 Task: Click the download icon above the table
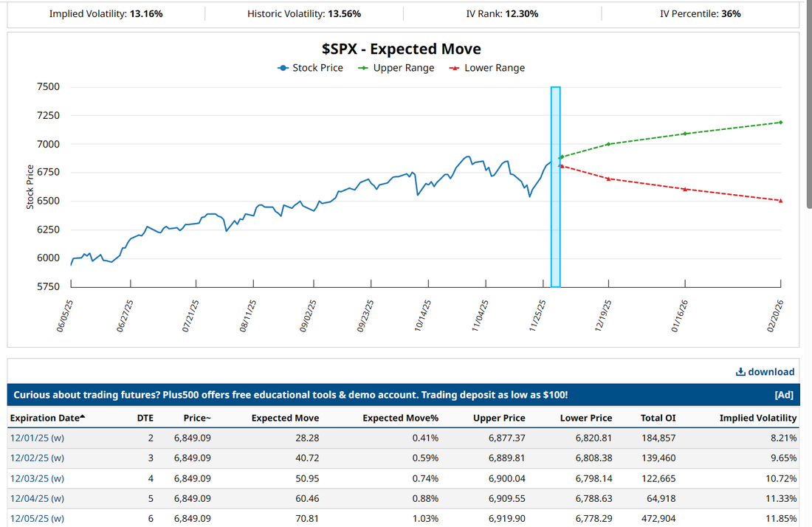(x=740, y=372)
